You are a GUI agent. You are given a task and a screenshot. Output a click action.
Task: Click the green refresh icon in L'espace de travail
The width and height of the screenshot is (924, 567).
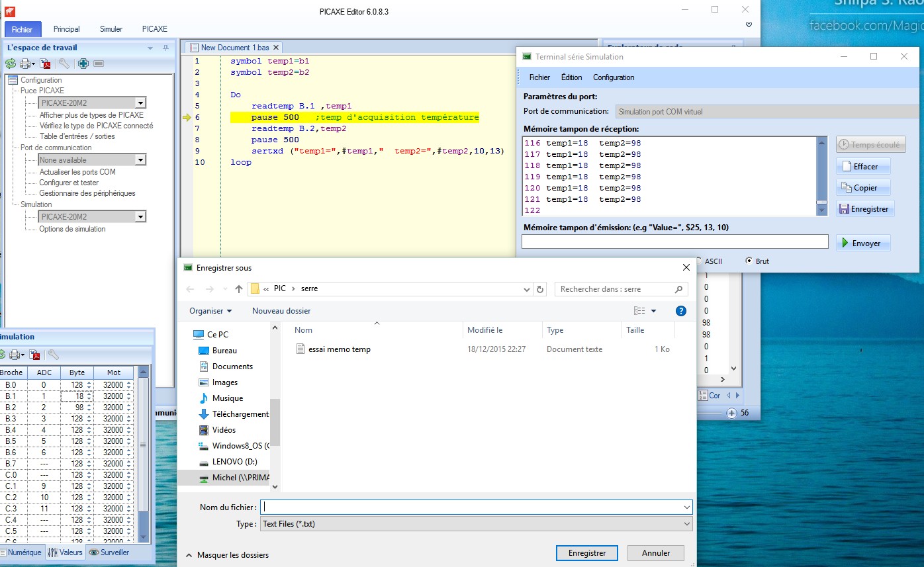click(11, 64)
